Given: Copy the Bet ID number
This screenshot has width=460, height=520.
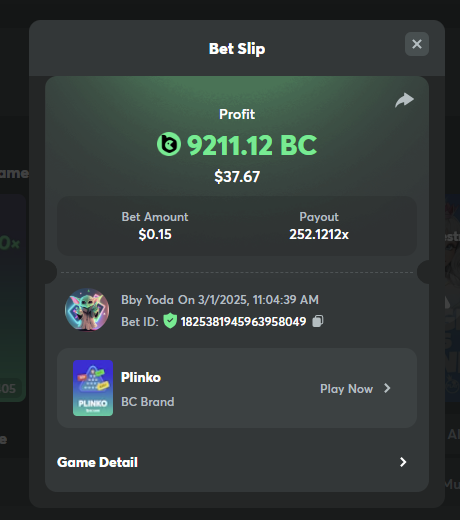Looking at the screenshot, I should point(318,321).
